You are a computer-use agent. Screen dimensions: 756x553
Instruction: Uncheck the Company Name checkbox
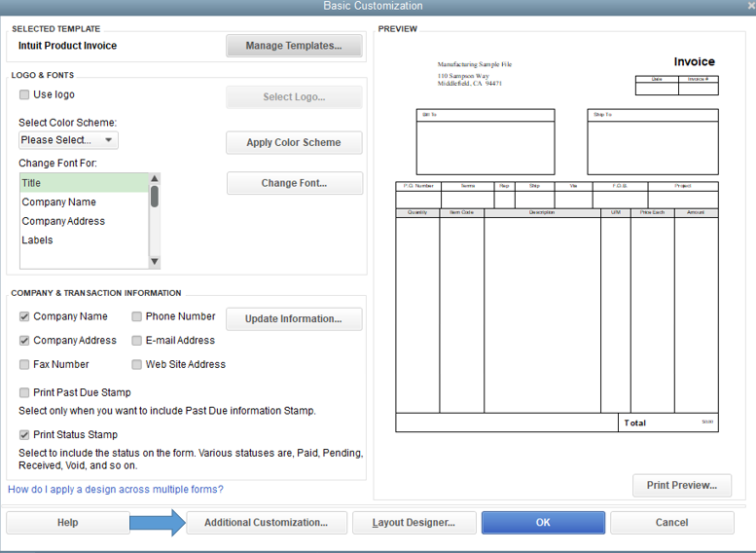[x=24, y=316]
